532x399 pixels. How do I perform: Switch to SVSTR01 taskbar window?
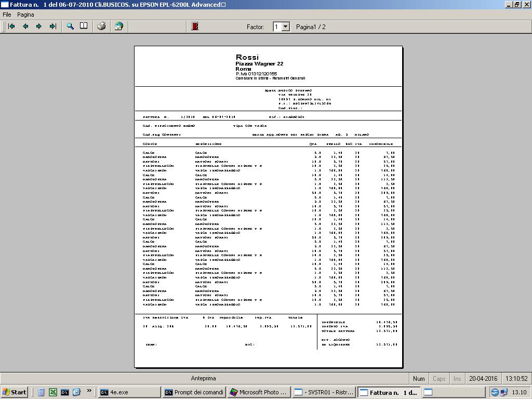coord(323,392)
